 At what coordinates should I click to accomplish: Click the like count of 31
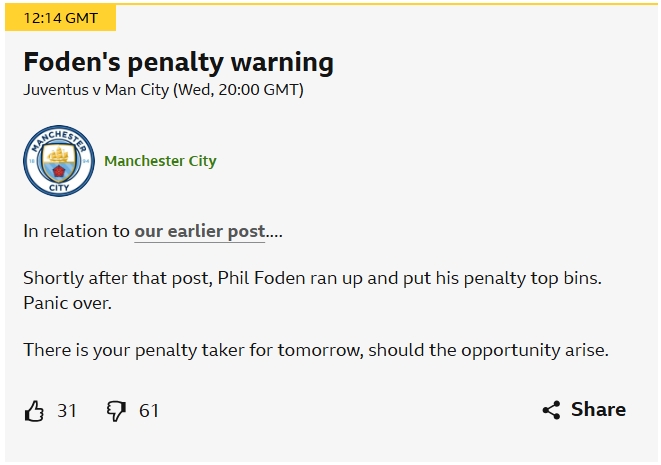pos(67,410)
